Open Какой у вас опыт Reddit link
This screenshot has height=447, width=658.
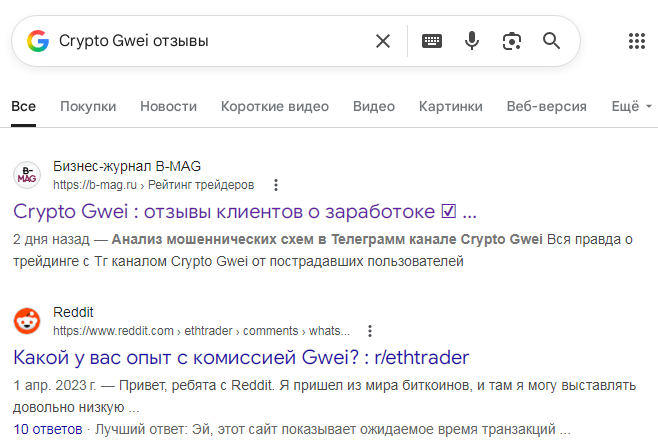[241, 358]
